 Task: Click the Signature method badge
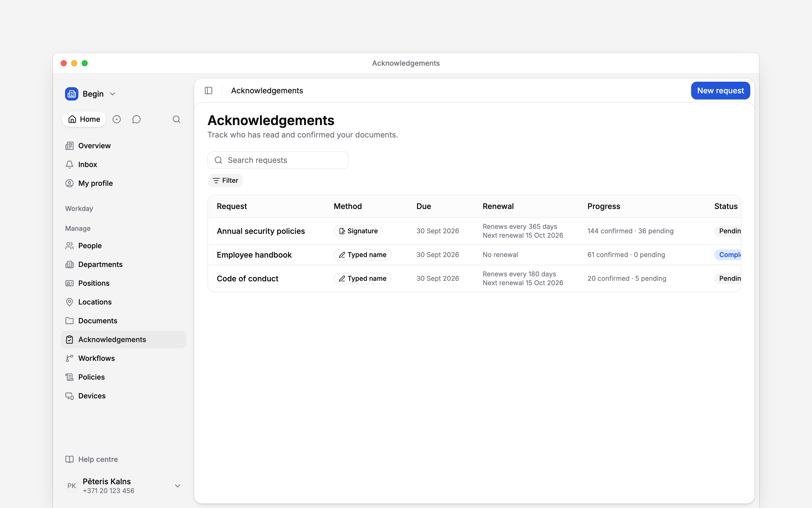[x=358, y=231]
